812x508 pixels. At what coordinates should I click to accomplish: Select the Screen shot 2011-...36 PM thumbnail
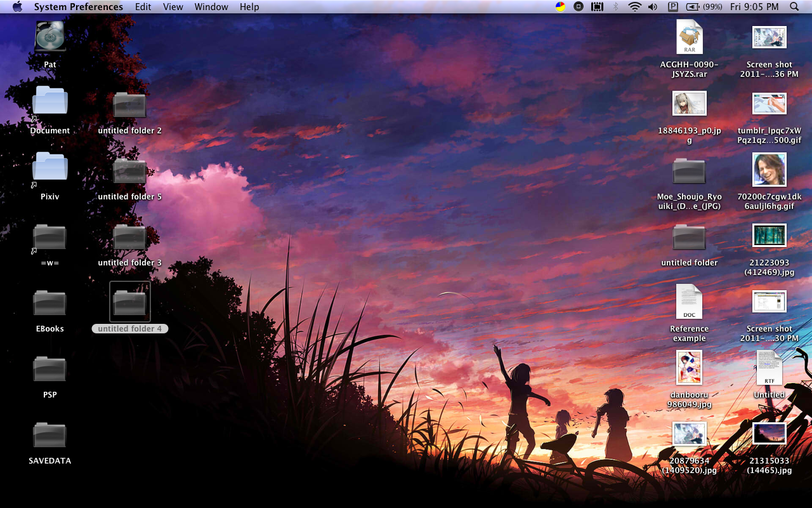[769, 37]
